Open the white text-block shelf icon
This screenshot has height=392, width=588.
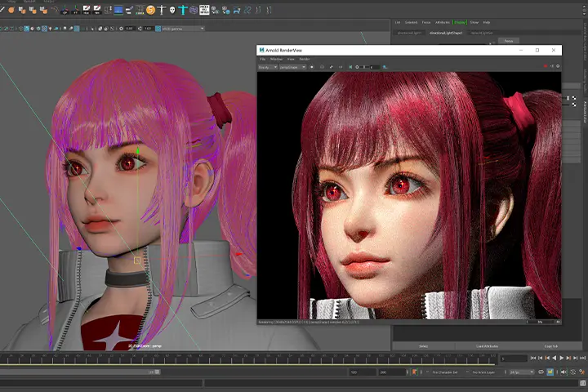click(x=204, y=10)
